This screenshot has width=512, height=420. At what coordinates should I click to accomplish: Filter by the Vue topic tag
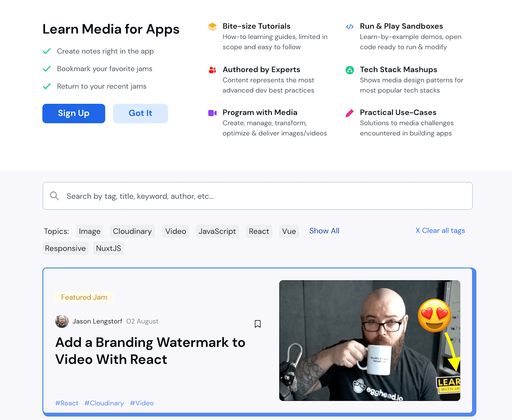289,231
